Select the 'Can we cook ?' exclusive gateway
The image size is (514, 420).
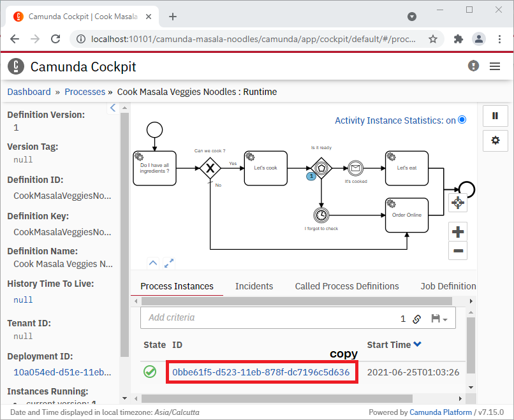click(210, 168)
